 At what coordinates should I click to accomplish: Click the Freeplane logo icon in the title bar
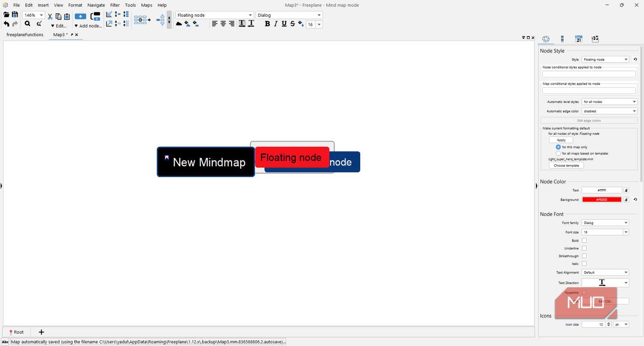tap(5, 5)
